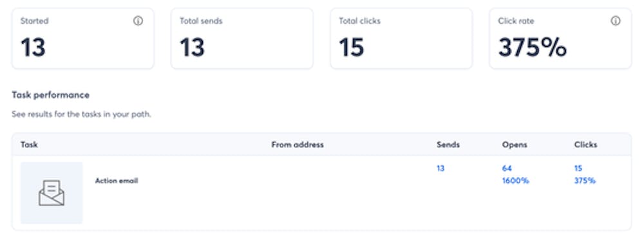Click the 375% click rate link in table
The image size is (644, 245).
(585, 181)
